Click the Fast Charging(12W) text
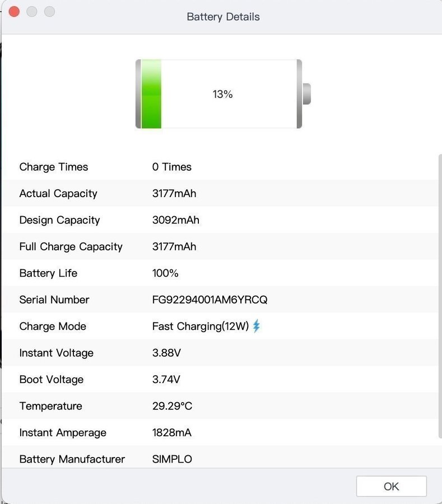Screen dimensions: 442x504 pos(200,326)
